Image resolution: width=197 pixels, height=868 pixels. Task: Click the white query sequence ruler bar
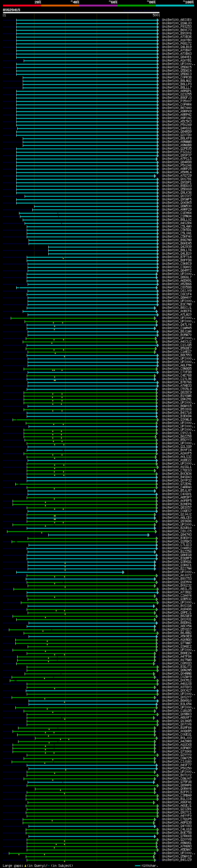pyautogui.click(x=81, y=12)
